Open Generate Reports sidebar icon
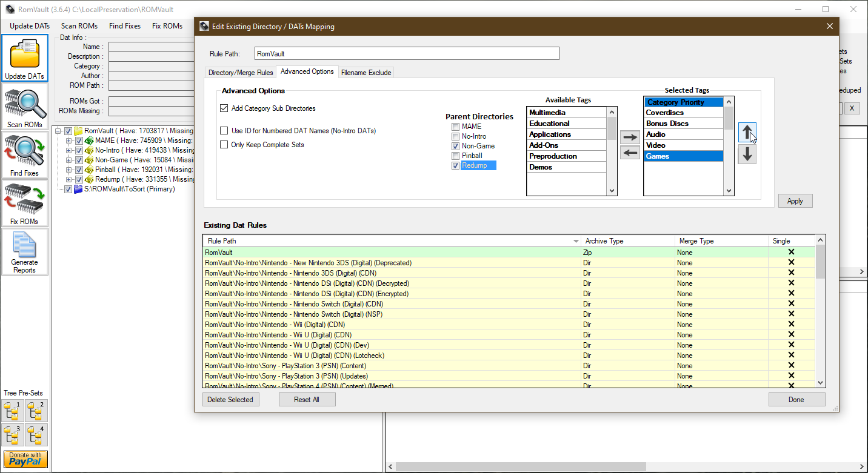868x473 pixels. (25, 252)
